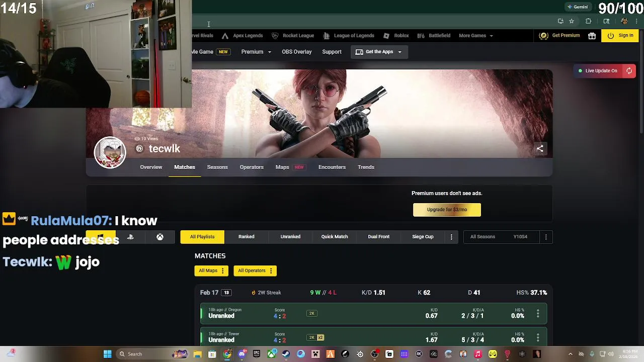Viewport: 644px width, 362px height.
Task: Go to Apex Legends stats
Action: point(242,36)
